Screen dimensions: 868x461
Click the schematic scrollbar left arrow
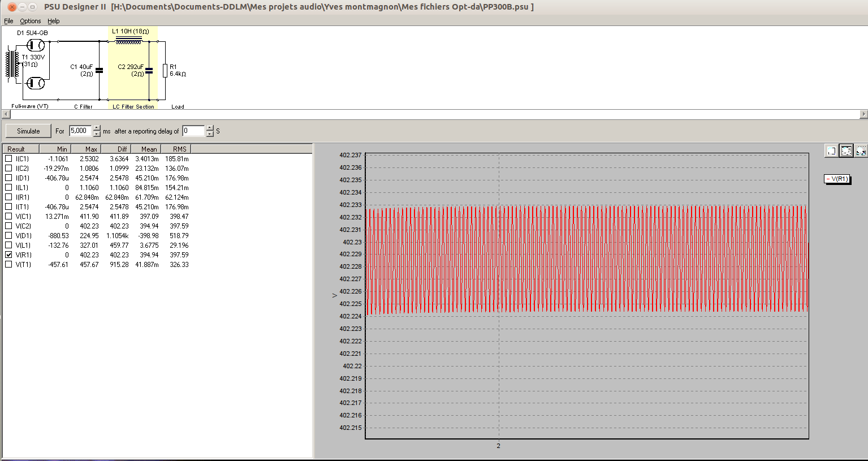point(6,114)
